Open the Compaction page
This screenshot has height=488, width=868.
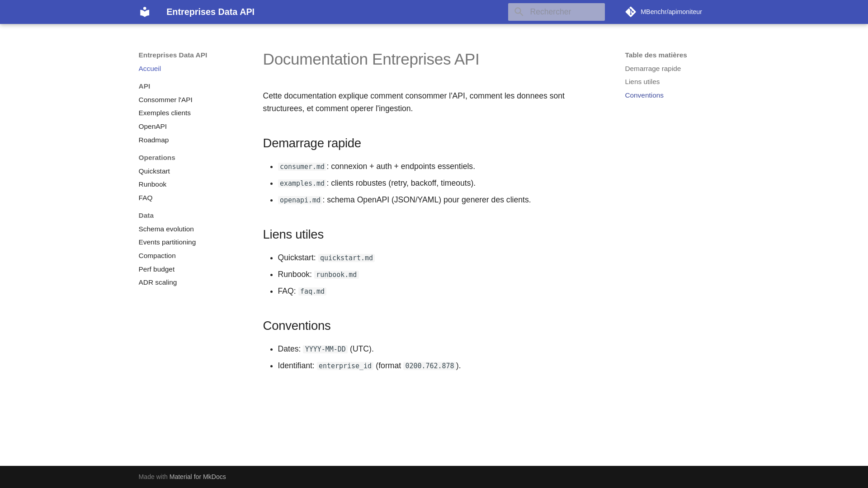157,256
